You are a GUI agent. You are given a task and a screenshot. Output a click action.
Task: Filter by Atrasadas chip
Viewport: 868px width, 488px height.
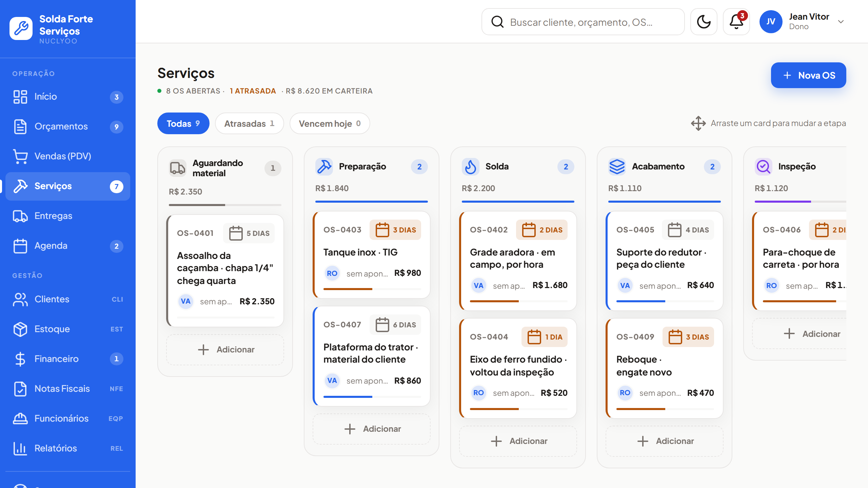249,123
